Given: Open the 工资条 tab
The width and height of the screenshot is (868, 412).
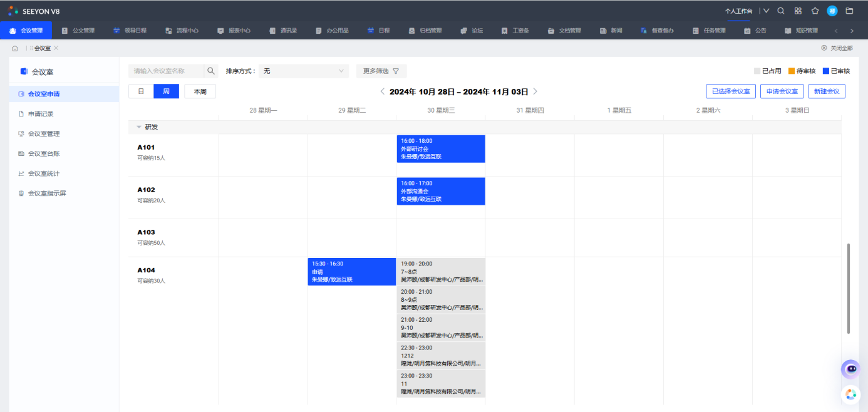Looking at the screenshot, I should pos(515,31).
